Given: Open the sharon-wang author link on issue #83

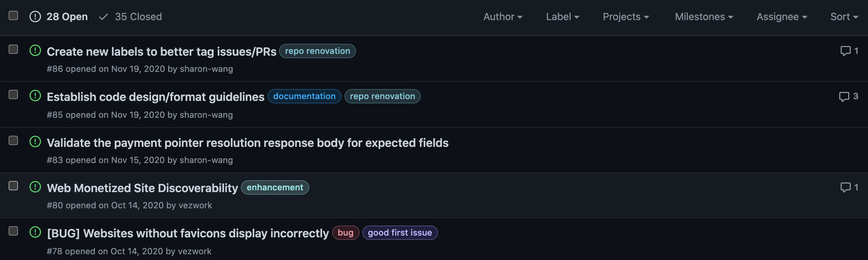Looking at the screenshot, I should (x=206, y=160).
